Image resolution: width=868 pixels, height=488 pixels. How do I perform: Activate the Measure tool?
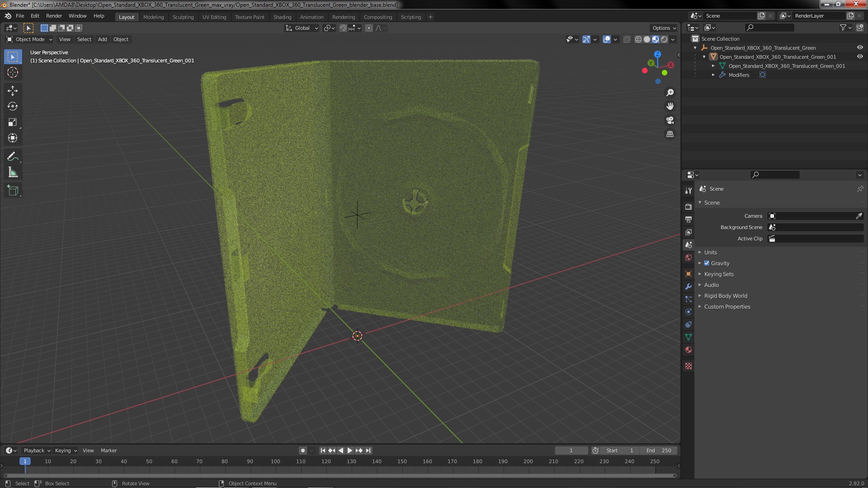(12, 173)
